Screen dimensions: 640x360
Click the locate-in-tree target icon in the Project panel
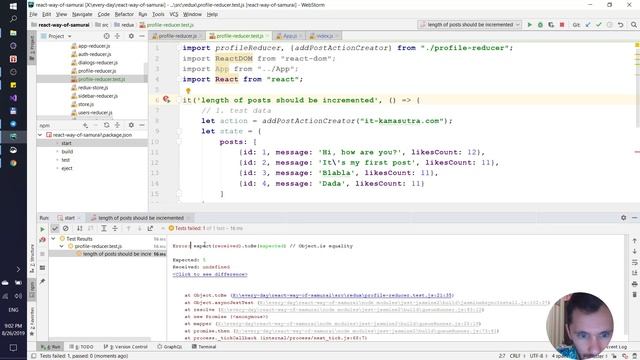[107, 36]
